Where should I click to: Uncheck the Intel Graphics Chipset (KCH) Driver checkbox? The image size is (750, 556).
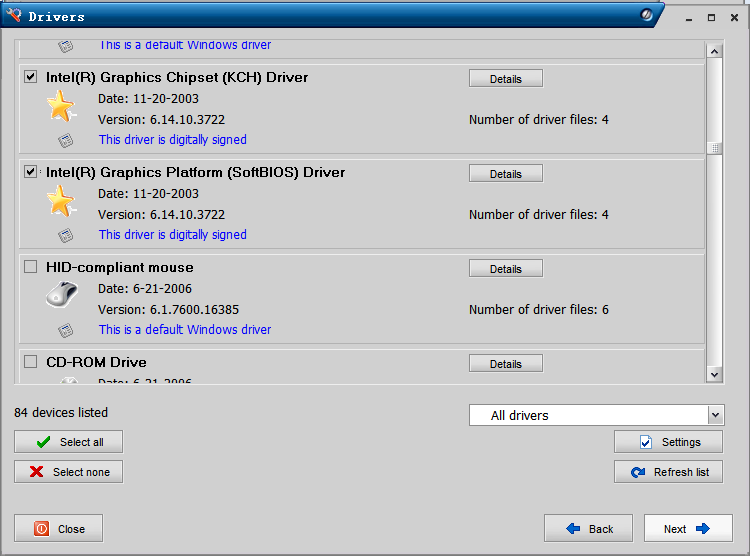[31, 77]
